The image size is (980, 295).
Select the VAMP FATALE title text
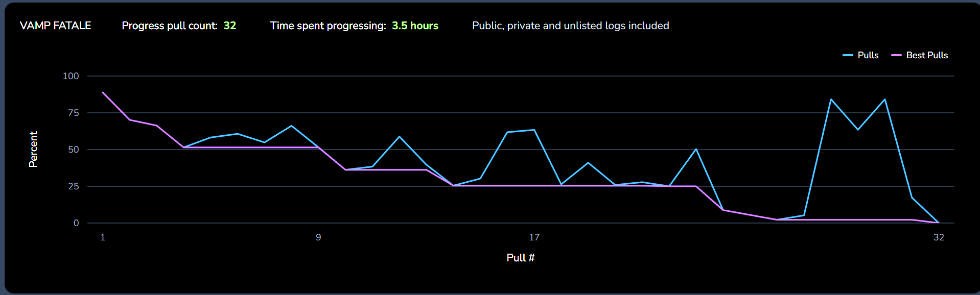point(55,26)
